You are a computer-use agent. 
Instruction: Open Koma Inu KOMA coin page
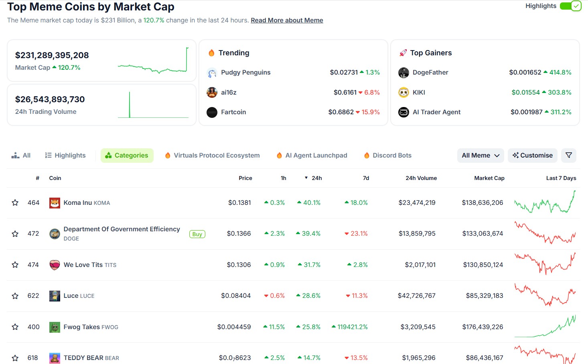[87, 203]
